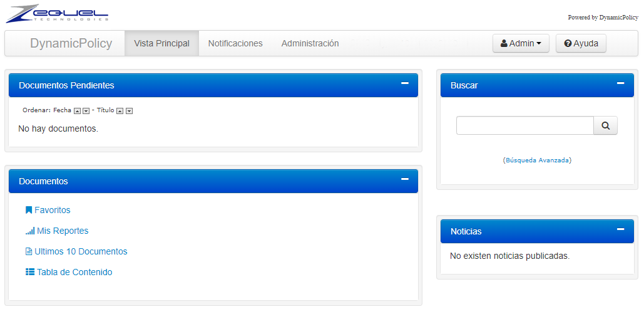The width and height of the screenshot is (644, 309).
Task: Open Búsqueda Avanzada link
Action: tap(537, 160)
